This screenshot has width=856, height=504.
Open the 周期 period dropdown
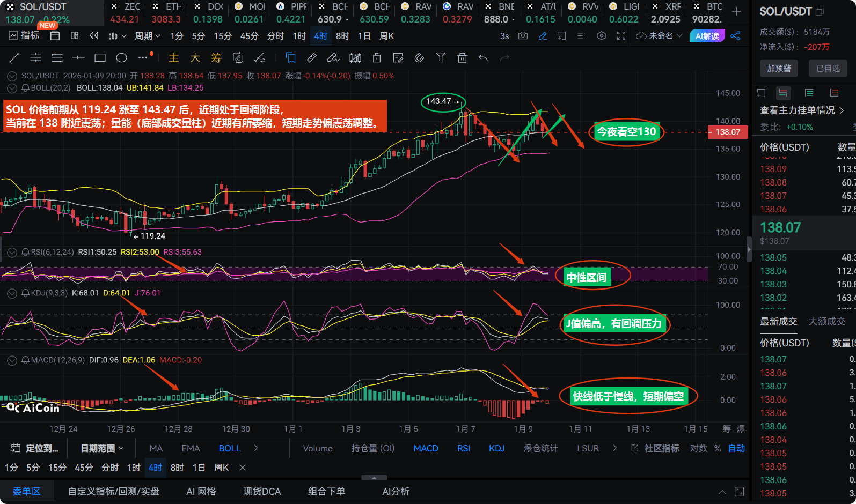pyautogui.click(x=147, y=36)
